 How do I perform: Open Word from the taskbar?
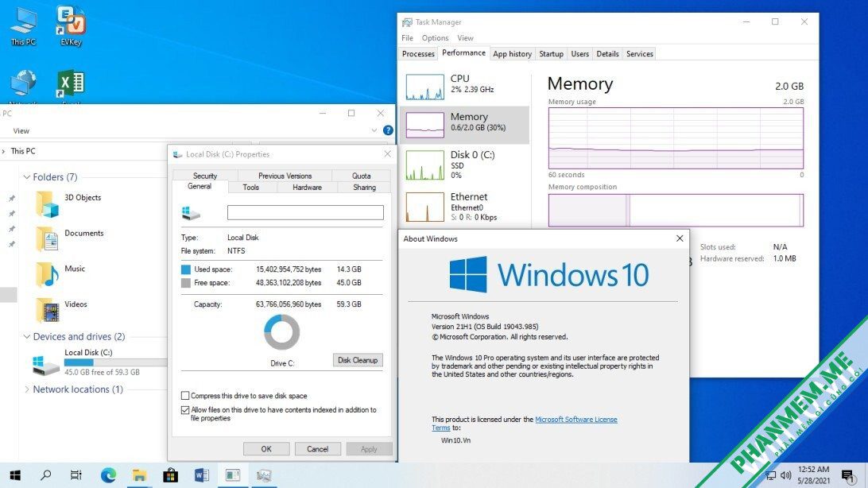click(202, 474)
